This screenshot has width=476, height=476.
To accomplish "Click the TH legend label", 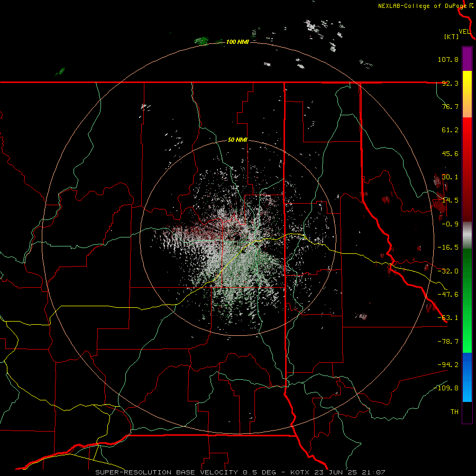I will coord(454,412).
